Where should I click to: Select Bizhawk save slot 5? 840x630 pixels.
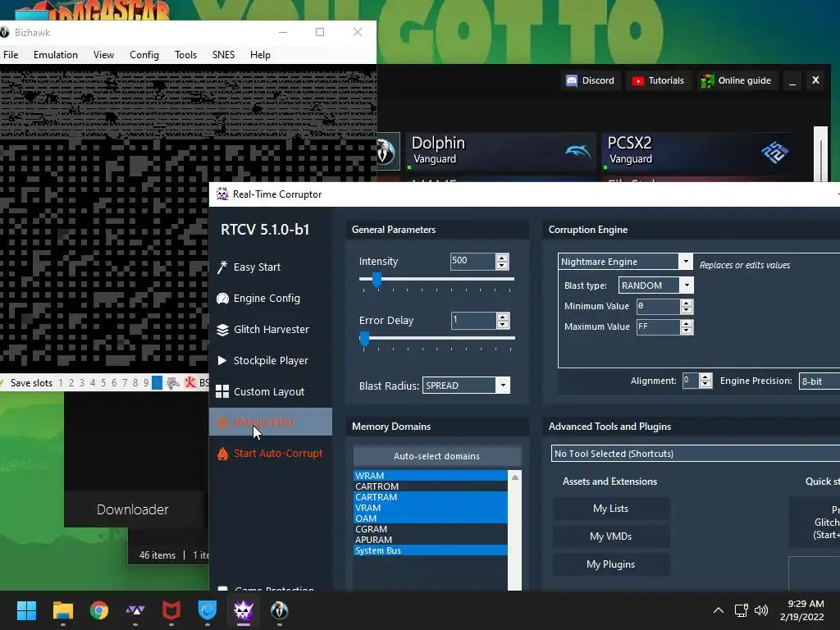coord(103,382)
